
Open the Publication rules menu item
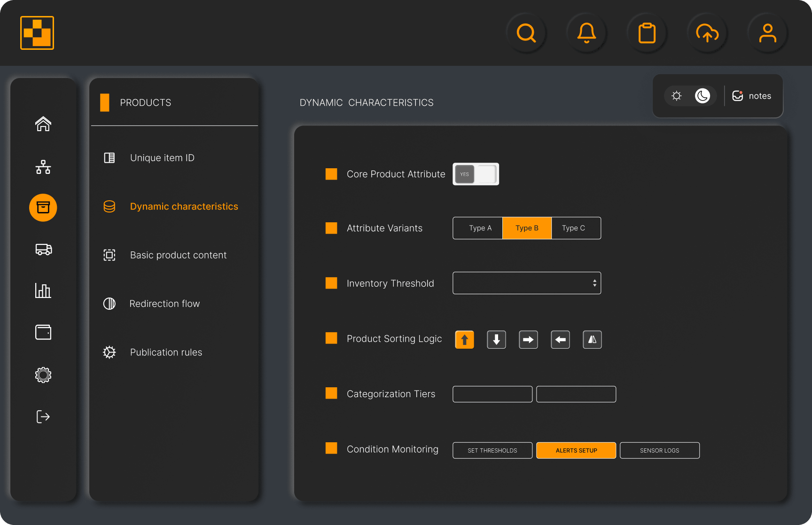166,353
